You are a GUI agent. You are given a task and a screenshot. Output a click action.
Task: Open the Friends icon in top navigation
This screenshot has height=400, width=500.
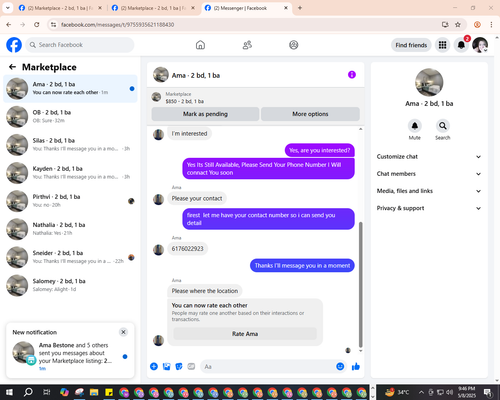[x=247, y=45]
